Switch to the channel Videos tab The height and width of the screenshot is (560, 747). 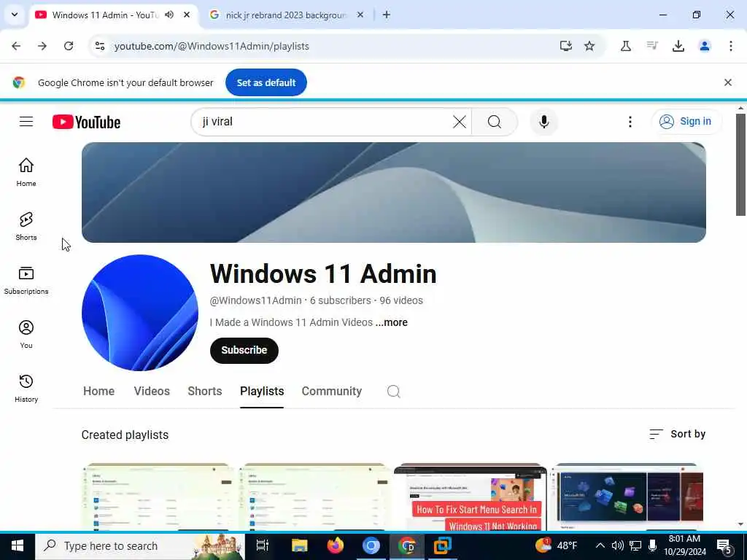[x=152, y=392]
